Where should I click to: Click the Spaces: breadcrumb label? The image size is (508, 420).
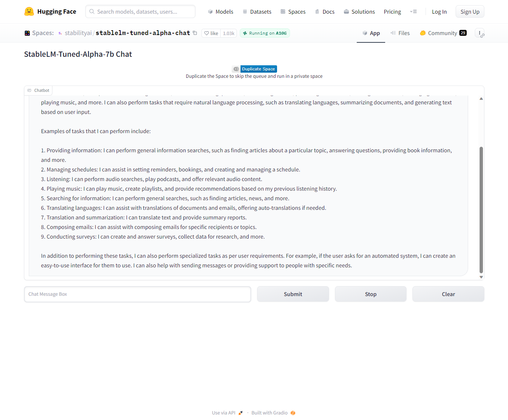tap(43, 33)
